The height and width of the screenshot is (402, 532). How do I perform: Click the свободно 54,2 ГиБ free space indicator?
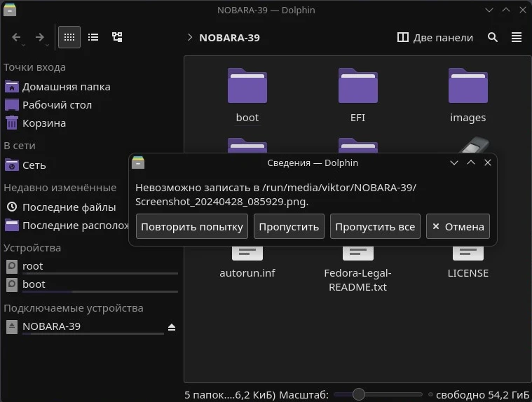[x=482, y=395]
